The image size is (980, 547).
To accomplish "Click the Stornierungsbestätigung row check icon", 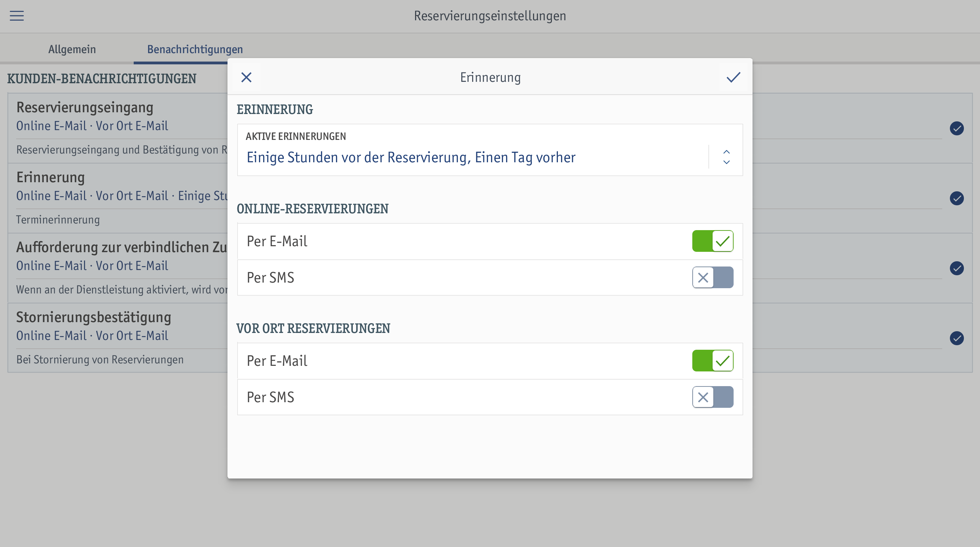I will click(x=957, y=338).
